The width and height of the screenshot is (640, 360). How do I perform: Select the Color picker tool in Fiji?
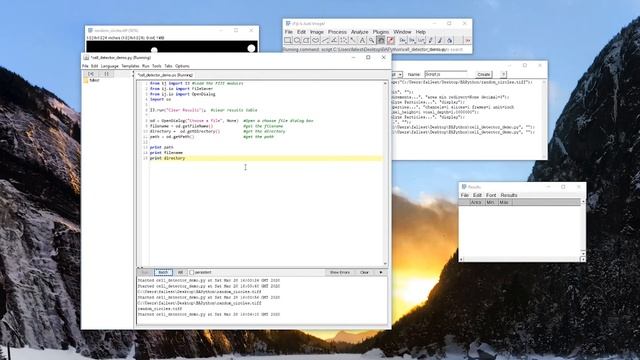[390, 40]
